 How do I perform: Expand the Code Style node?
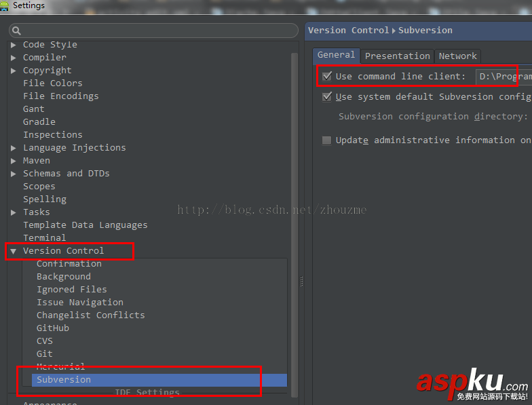14,45
